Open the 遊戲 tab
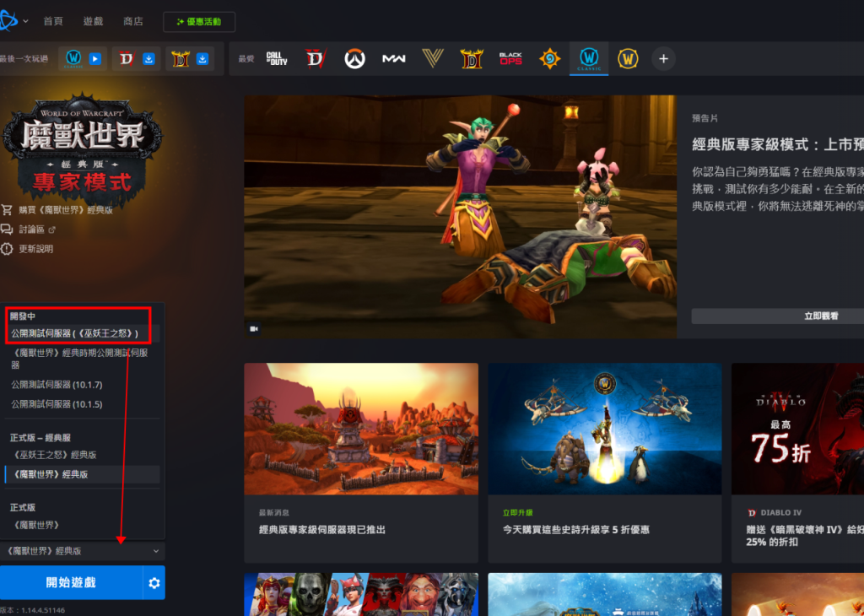This screenshot has width=864, height=616. coord(93,21)
